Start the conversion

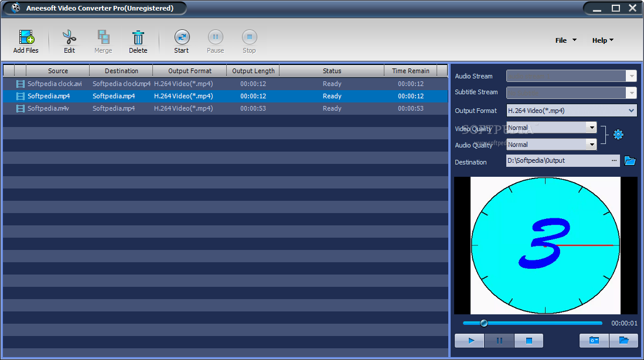[x=182, y=37]
